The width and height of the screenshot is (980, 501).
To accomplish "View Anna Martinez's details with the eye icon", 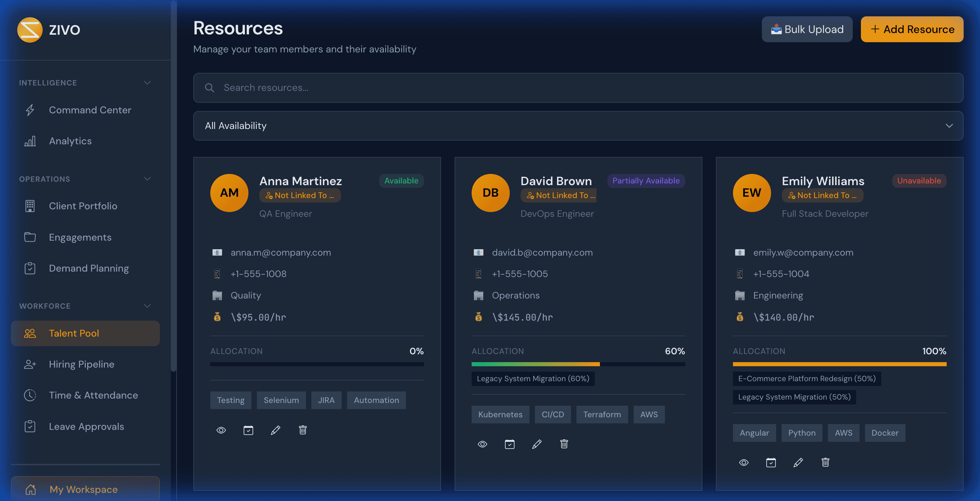I will pyautogui.click(x=221, y=430).
